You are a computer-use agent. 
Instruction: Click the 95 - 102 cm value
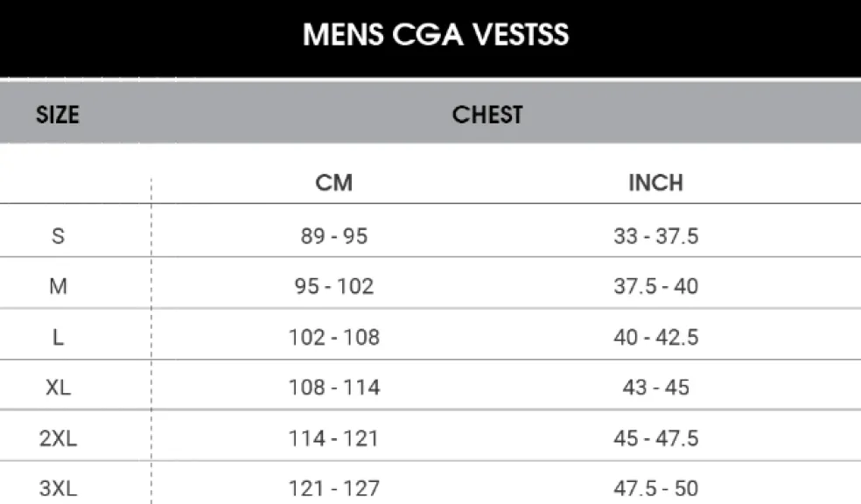pos(334,286)
